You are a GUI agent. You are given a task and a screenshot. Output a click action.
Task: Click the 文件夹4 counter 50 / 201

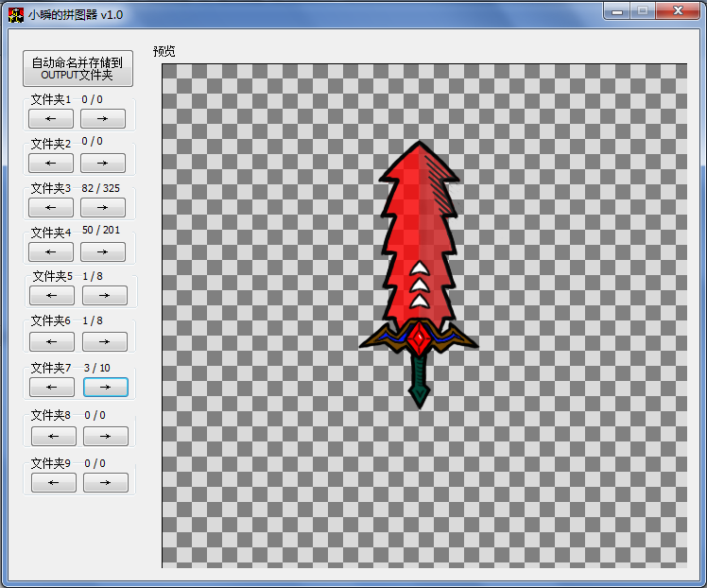point(101,230)
